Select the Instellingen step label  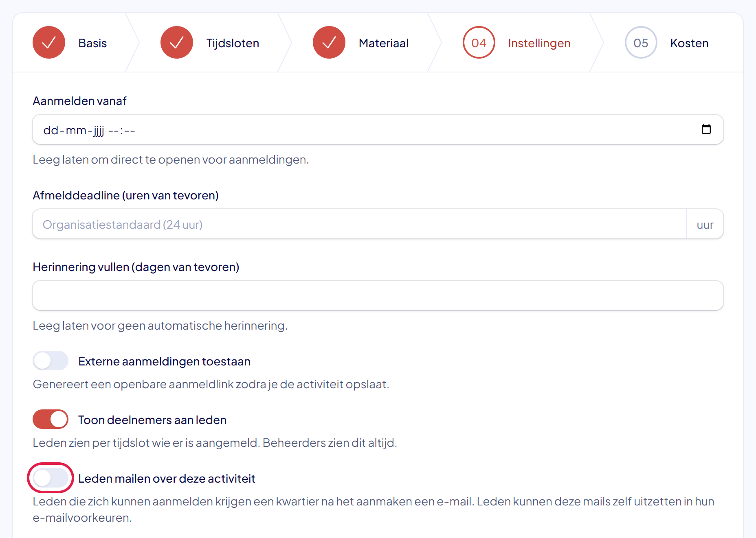539,43
